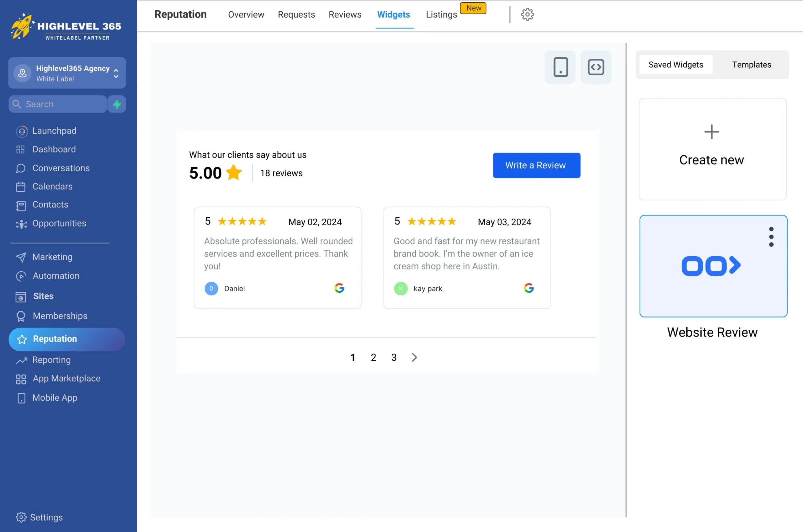Open reputation settings gear icon
This screenshot has width=803, height=532.
527,15
